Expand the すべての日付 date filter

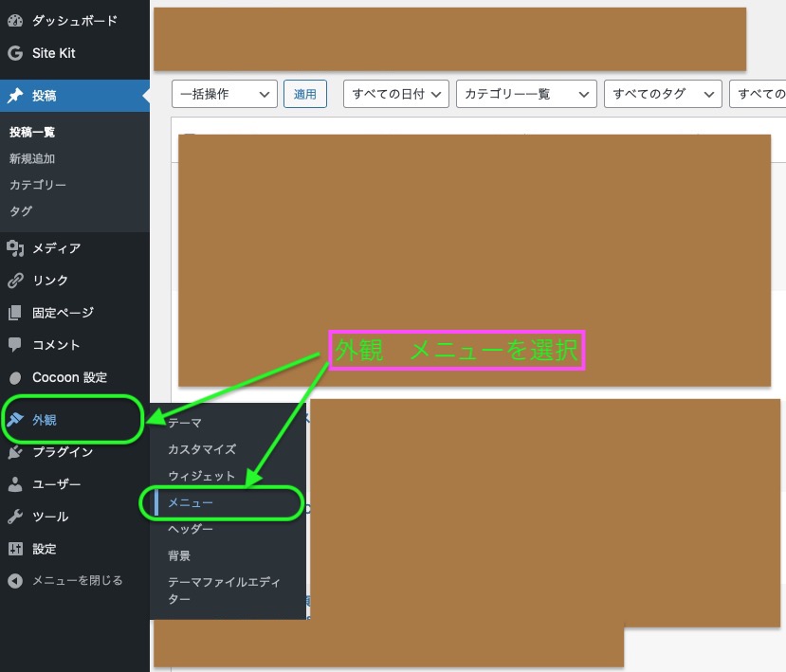click(x=395, y=94)
